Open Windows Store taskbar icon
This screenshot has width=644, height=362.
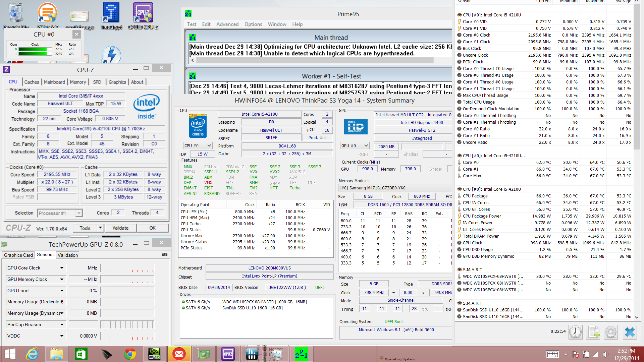pyautogui.click(x=81, y=354)
